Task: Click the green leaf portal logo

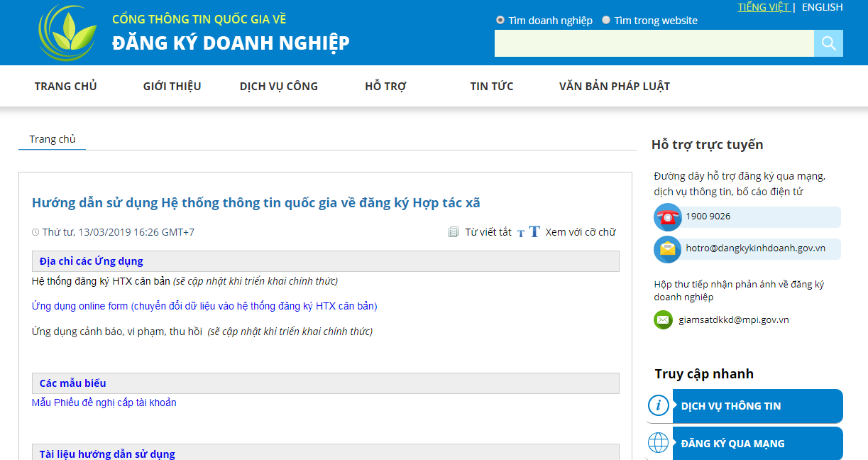Action: (69, 33)
